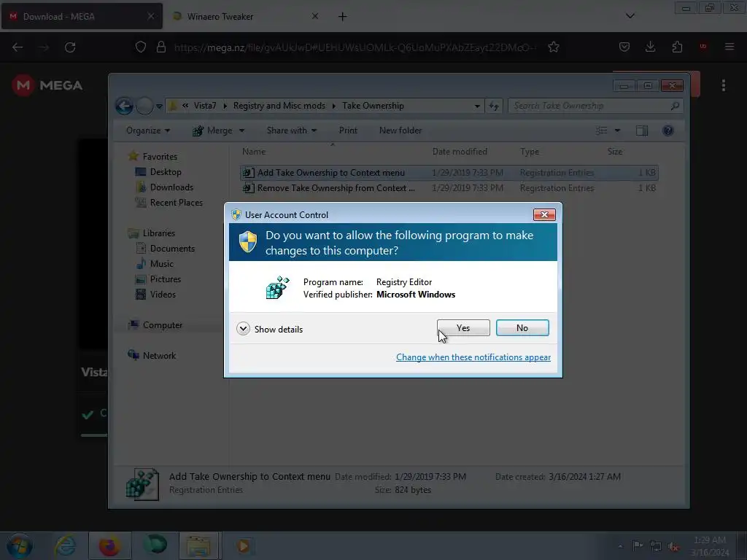The image size is (747, 560).
Task: Open a new browser tab with plus
Action: click(343, 17)
